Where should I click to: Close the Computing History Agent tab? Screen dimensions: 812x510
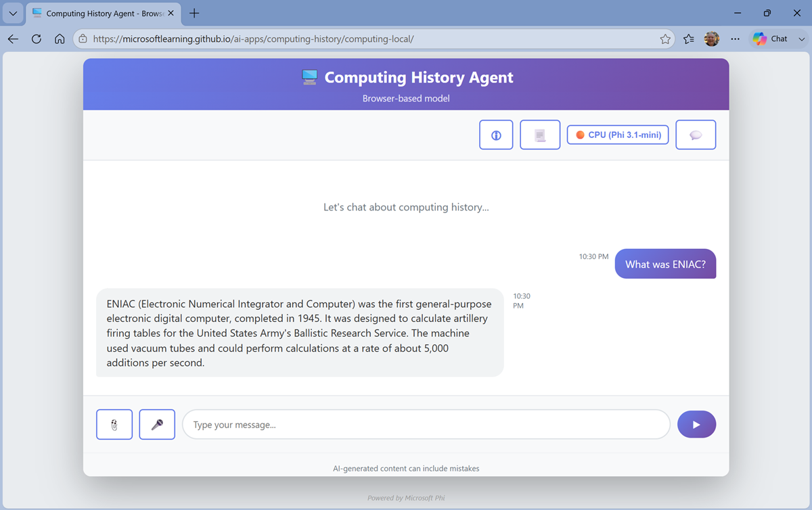click(x=171, y=14)
